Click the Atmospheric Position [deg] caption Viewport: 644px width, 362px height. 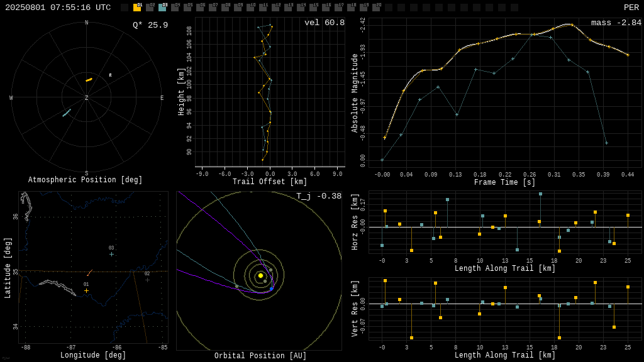[85, 180]
